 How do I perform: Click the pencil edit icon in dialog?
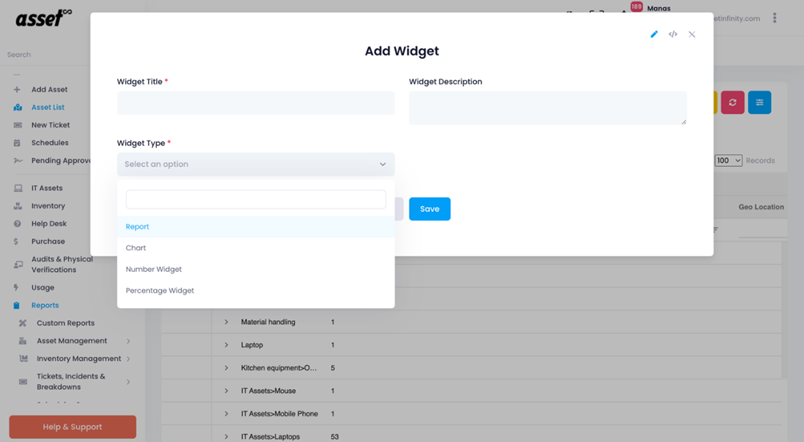pos(654,34)
